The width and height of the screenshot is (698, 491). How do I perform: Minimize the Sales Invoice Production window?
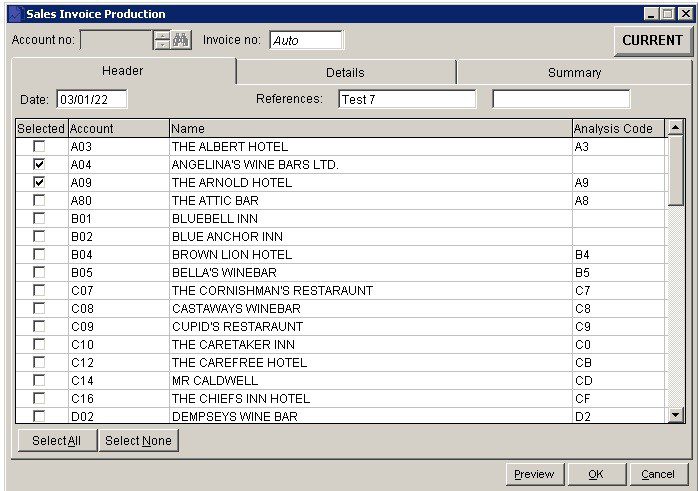(x=651, y=14)
